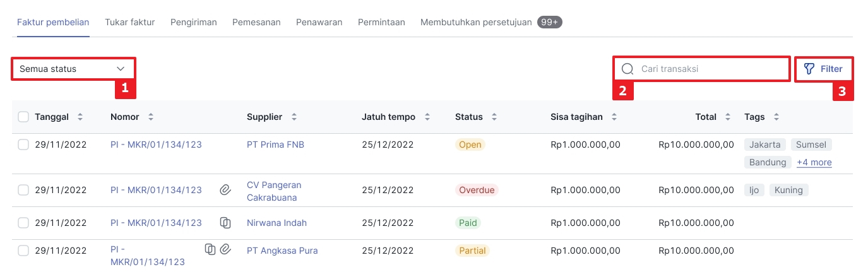Click the paperclip icon in PT Angkasa Pura row

[225, 249]
